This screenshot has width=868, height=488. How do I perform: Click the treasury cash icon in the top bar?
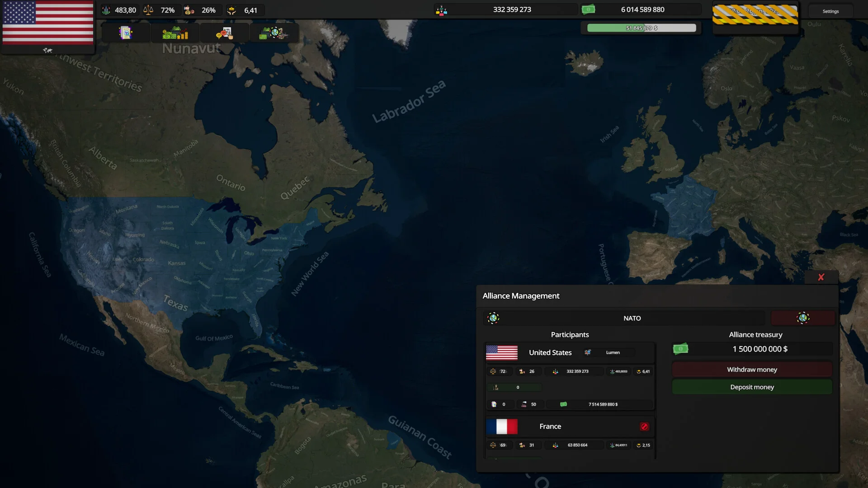pyautogui.click(x=589, y=9)
